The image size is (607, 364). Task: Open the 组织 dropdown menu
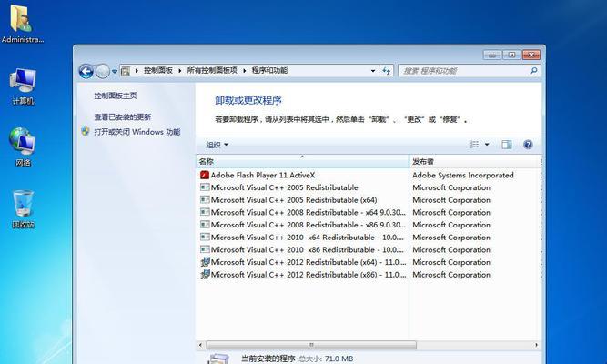click(217, 145)
